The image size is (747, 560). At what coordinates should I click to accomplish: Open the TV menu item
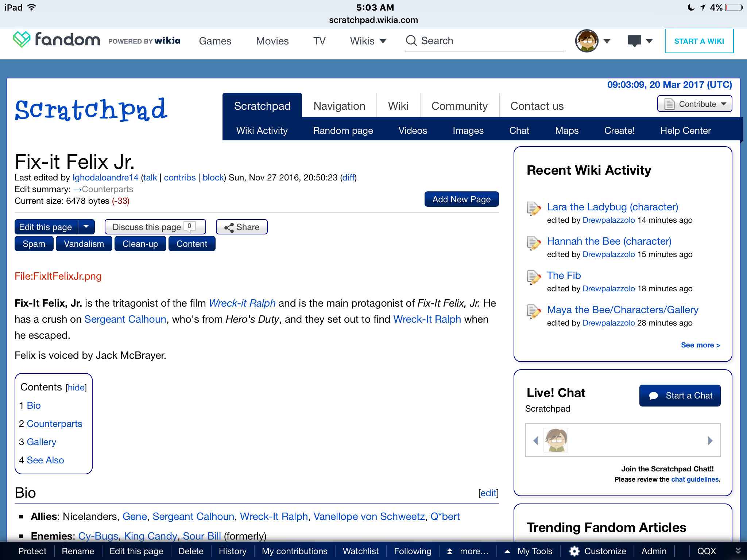coord(319,41)
